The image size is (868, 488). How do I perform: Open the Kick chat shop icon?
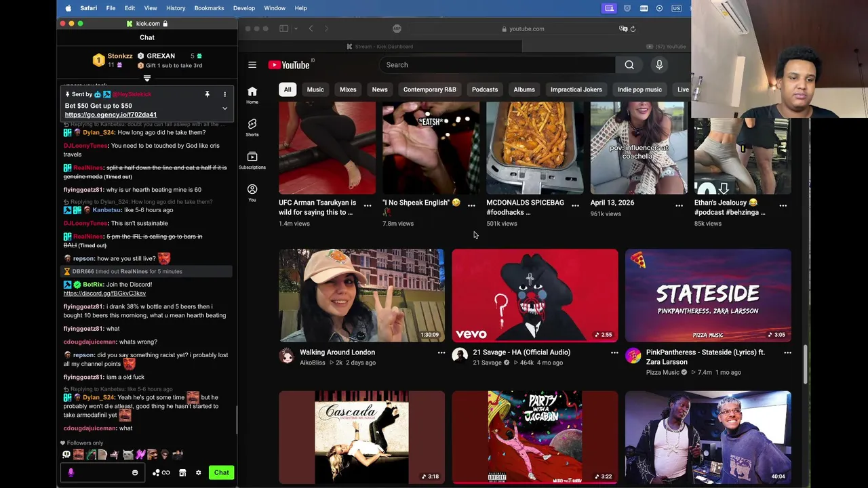click(x=182, y=472)
